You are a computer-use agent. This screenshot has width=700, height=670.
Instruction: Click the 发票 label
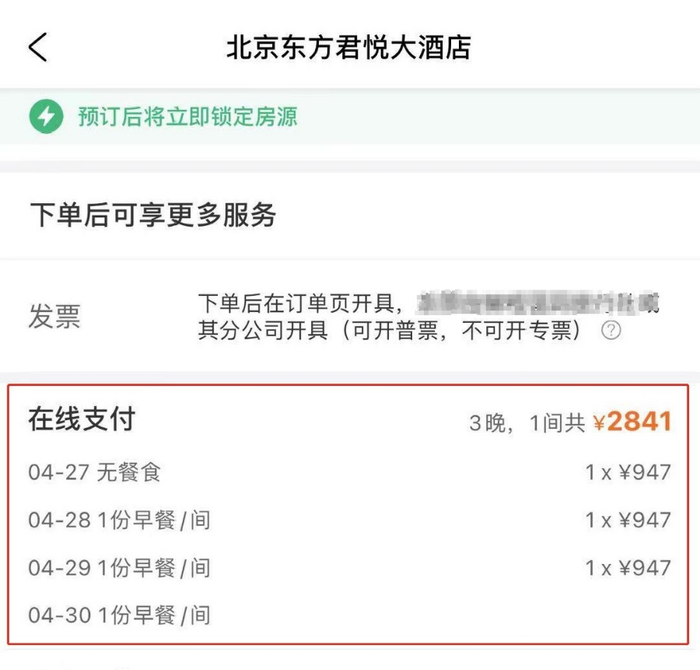[x=54, y=316]
